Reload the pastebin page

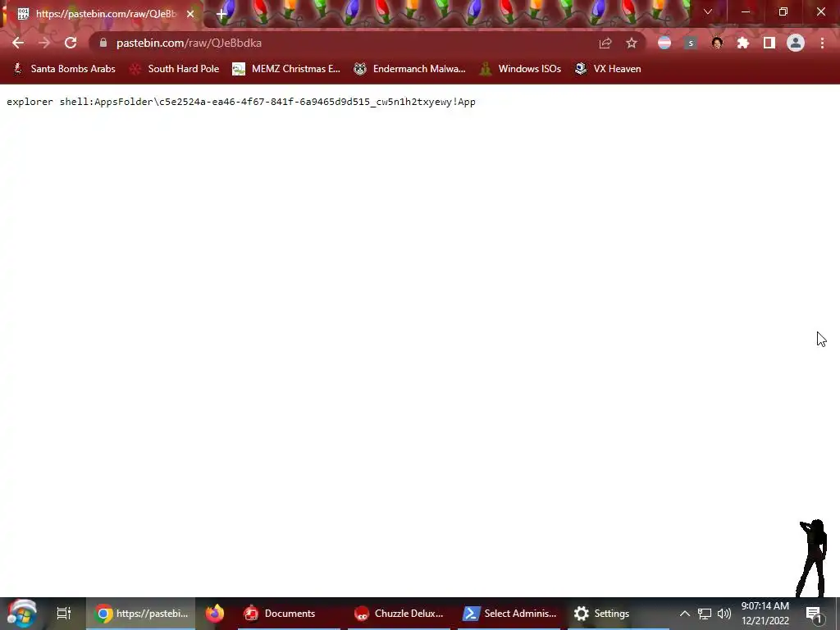click(x=71, y=43)
